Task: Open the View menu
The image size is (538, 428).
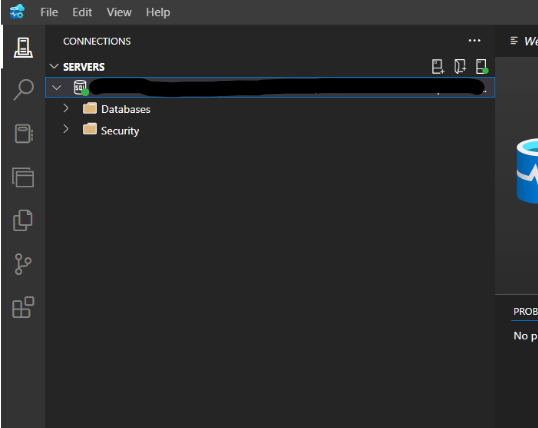Action: (119, 12)
